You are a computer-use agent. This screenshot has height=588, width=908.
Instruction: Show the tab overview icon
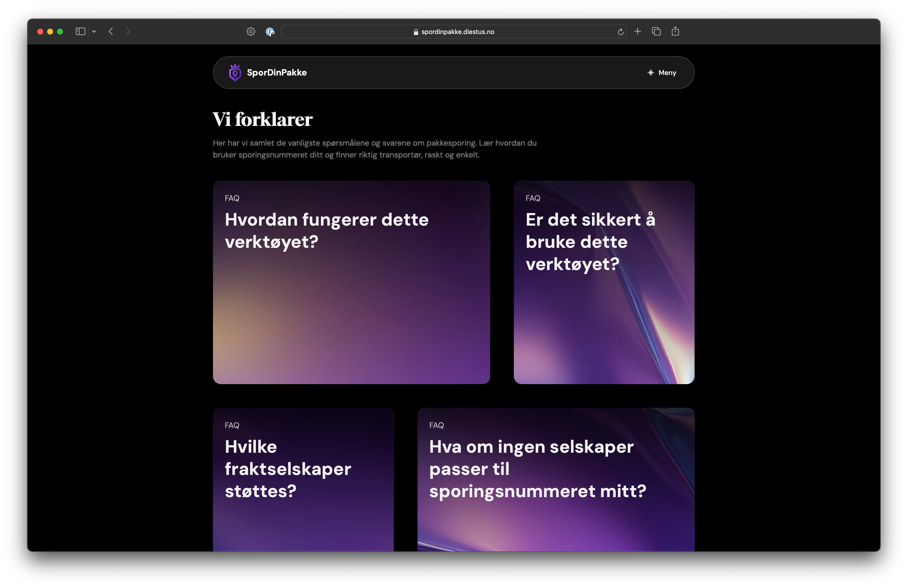pos(656,31)
